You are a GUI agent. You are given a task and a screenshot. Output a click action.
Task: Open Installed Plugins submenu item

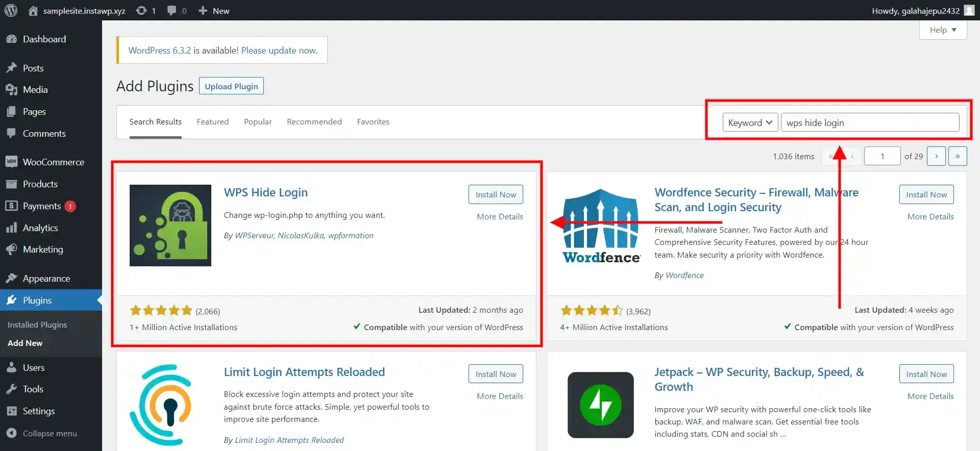(x=37, y=324)
